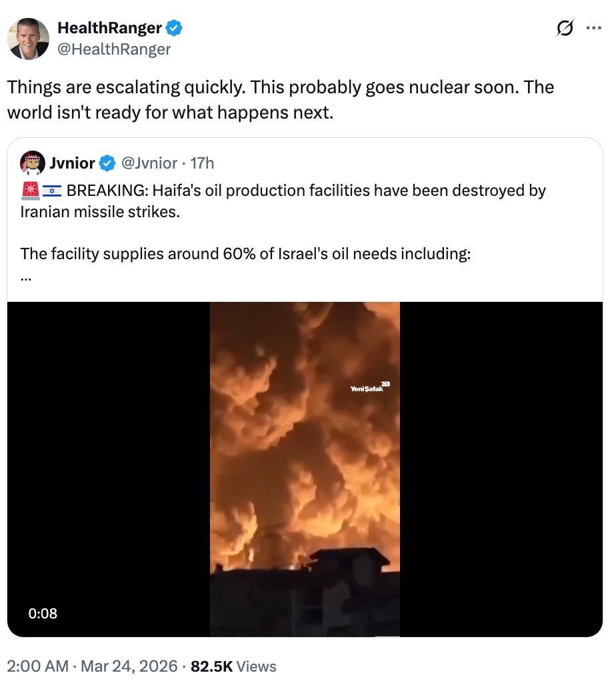Screen dimensions: 616x681
Task: Expand the truncated quoted tweet ellipsis
Action: pyautogui.click(x=26, y=277)
